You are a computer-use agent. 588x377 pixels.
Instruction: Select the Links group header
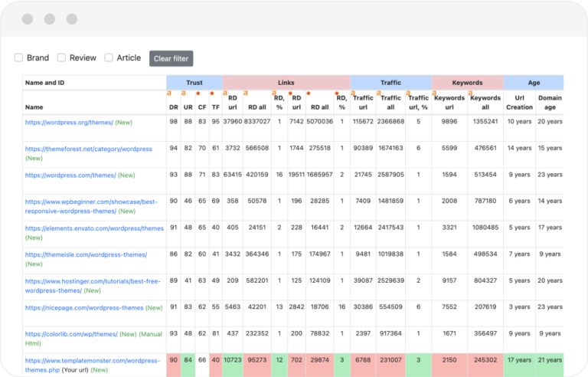(x=286, y=82)
